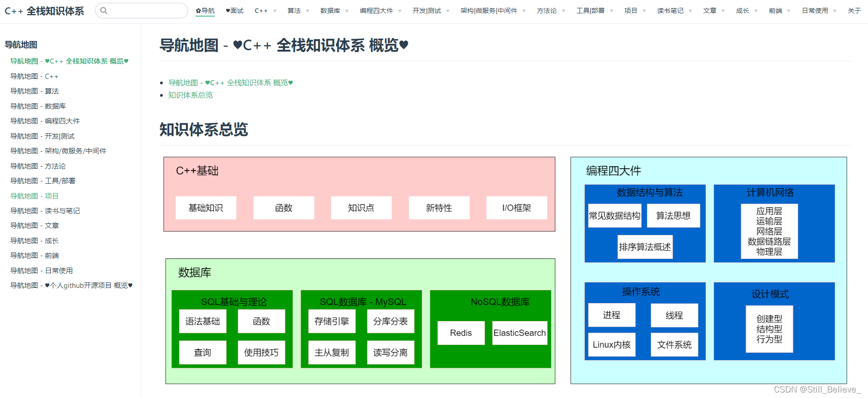Open sidebar item 导航地图 - 架构/微服务/中间件
Image resolution: width=868 pixels, height=398 pixels.
[x=58, y=151]
